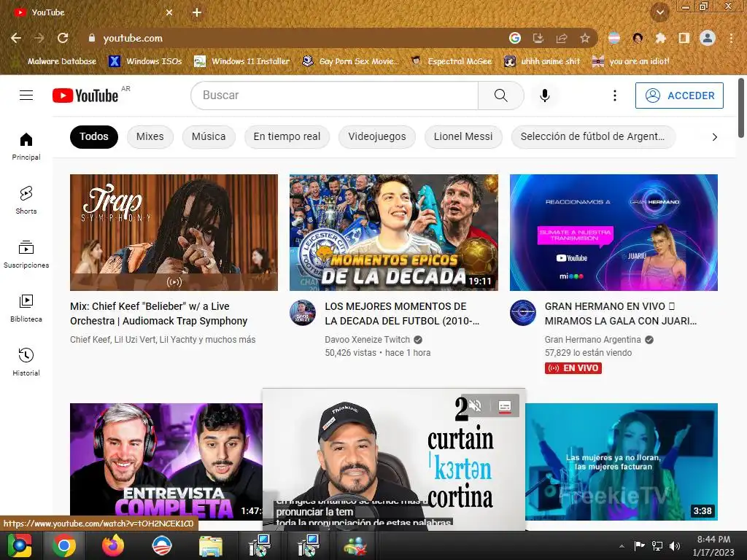This screenshot has width=747, height=560.
Task: Click the share page icon in address bar
Action: pos(562,38)
